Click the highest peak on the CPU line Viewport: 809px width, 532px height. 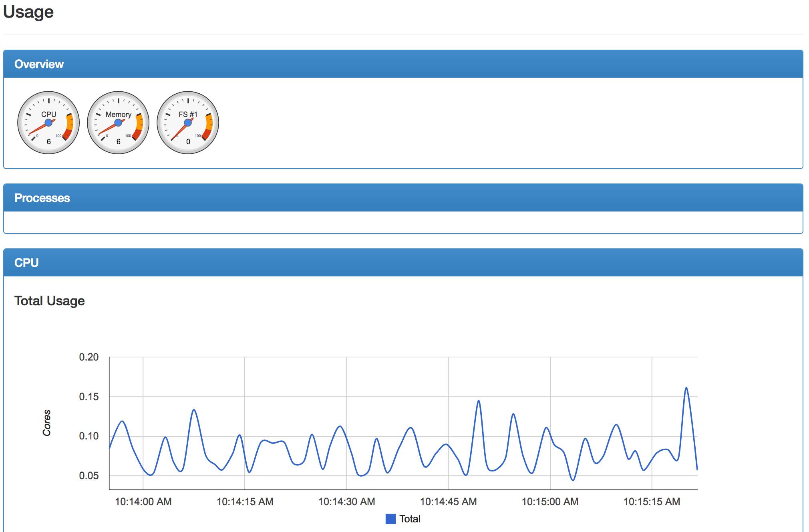coord(686,388)
